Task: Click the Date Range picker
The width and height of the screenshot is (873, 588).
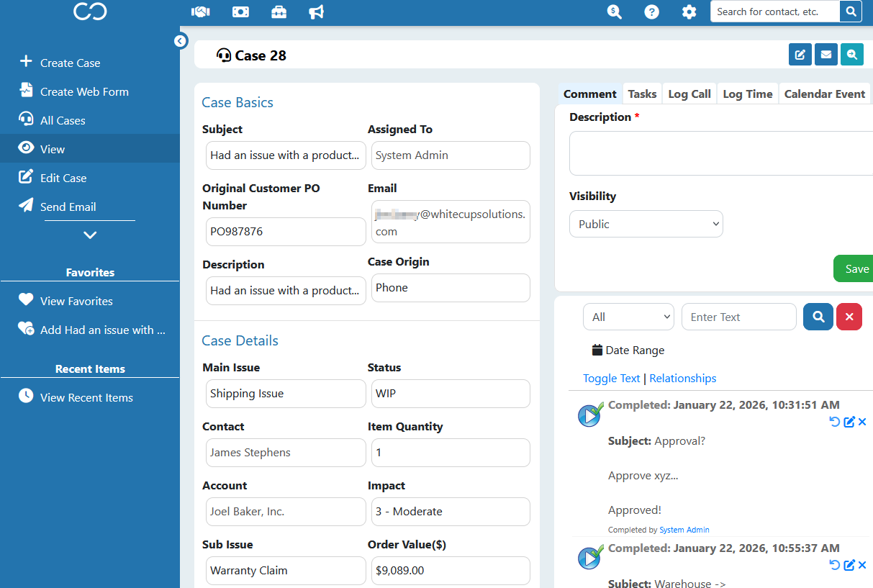Action: 628,350
